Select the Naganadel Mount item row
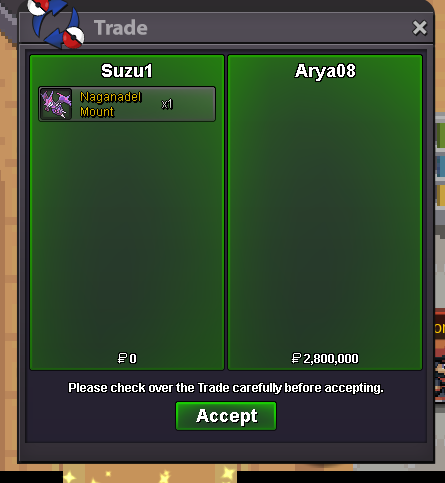The width and height of the screenshot is (445, 483). [x=127, y=104]
